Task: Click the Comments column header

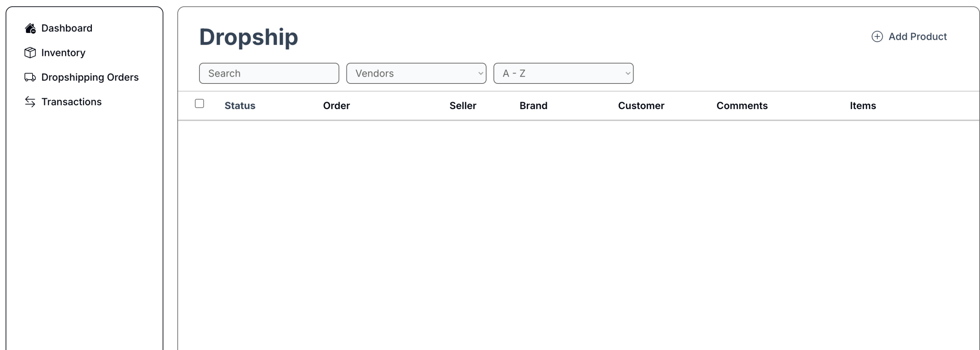Action: click(742, 106)
